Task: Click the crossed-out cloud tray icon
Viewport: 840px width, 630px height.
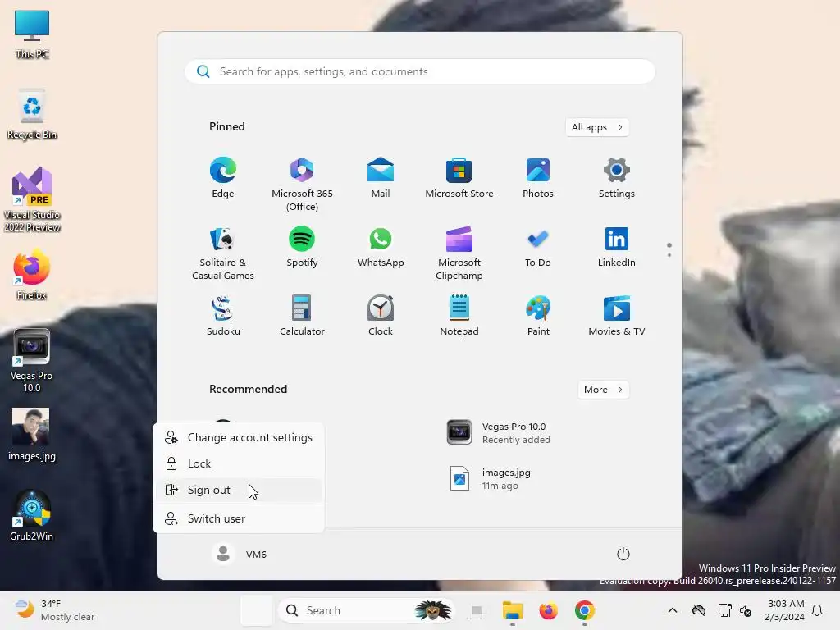Action: (699, 610)
